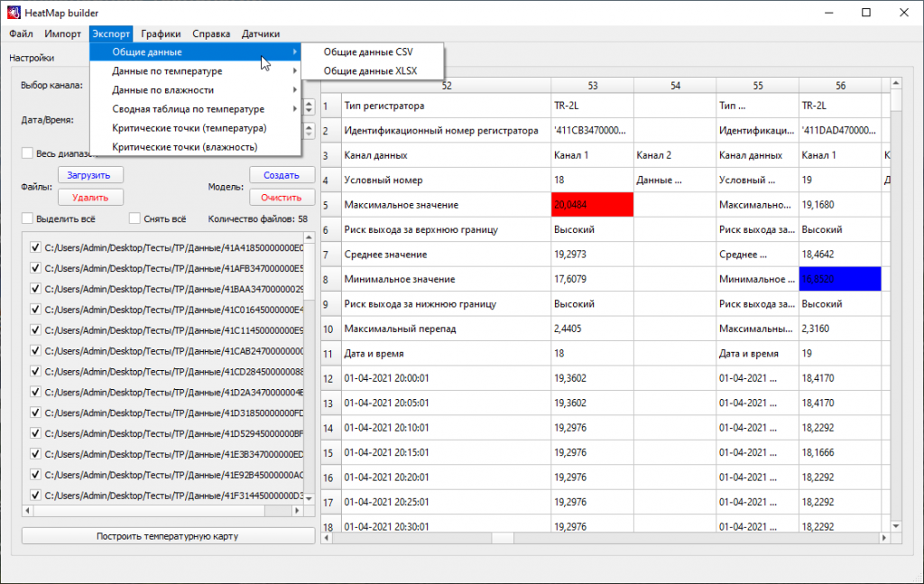Image resolution: width=924 pixels, height=584 pixels.
Task: Select Общие данные XLSX export
Action: pyautogui.click(x=373, y=70)
